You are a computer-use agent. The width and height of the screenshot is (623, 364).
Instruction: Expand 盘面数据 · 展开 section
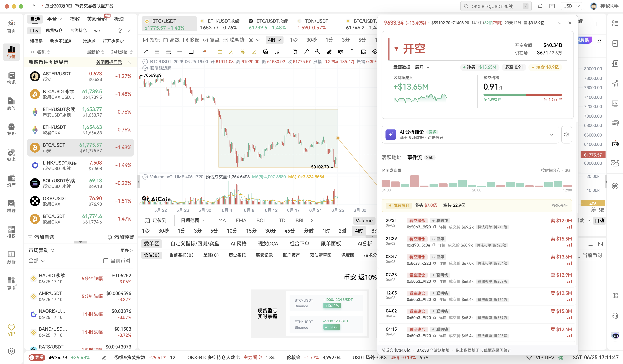(x=411, y=67)
